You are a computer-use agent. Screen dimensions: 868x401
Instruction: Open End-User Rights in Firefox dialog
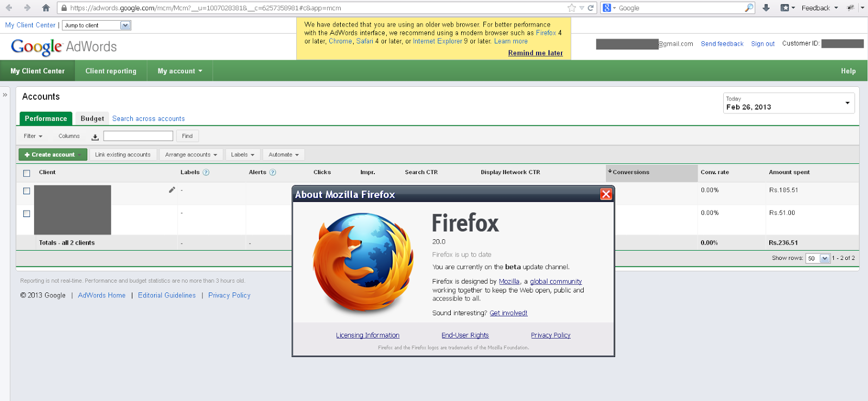pos(465,335)
